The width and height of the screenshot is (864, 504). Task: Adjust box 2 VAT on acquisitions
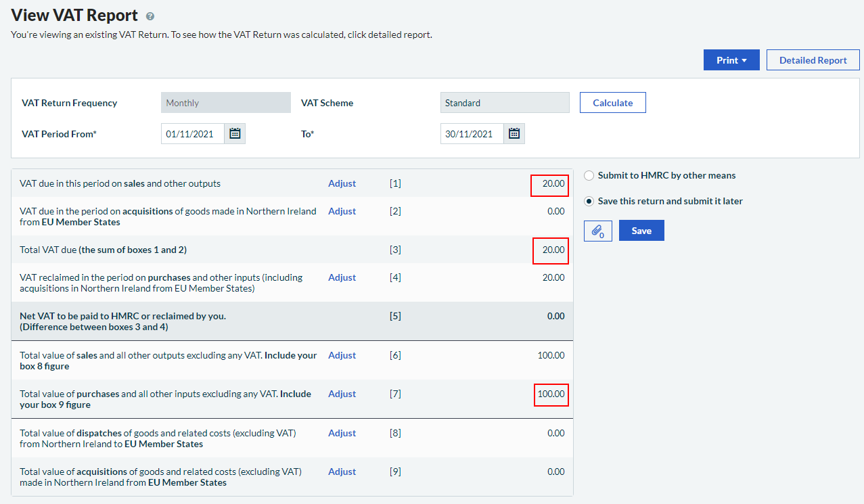[x=342, y=211]
